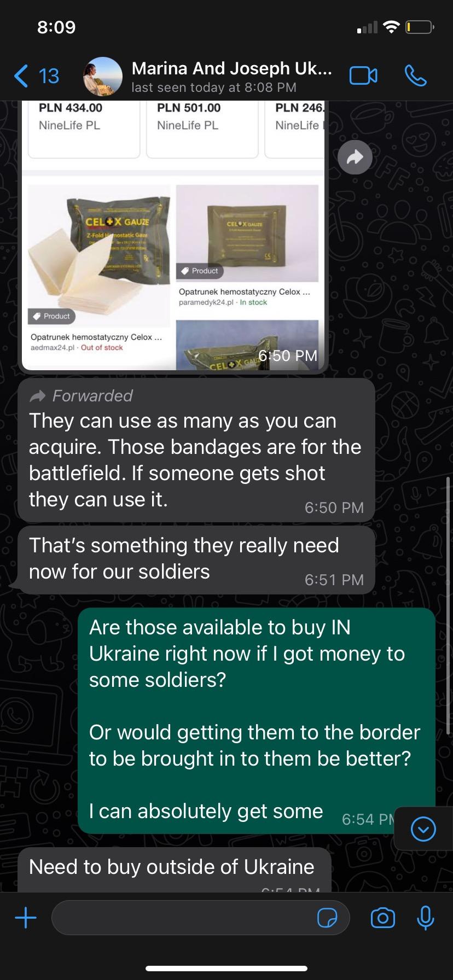Start a voice call with contact
This screenshot has width=453, height=980.
[x=415, y=76]
